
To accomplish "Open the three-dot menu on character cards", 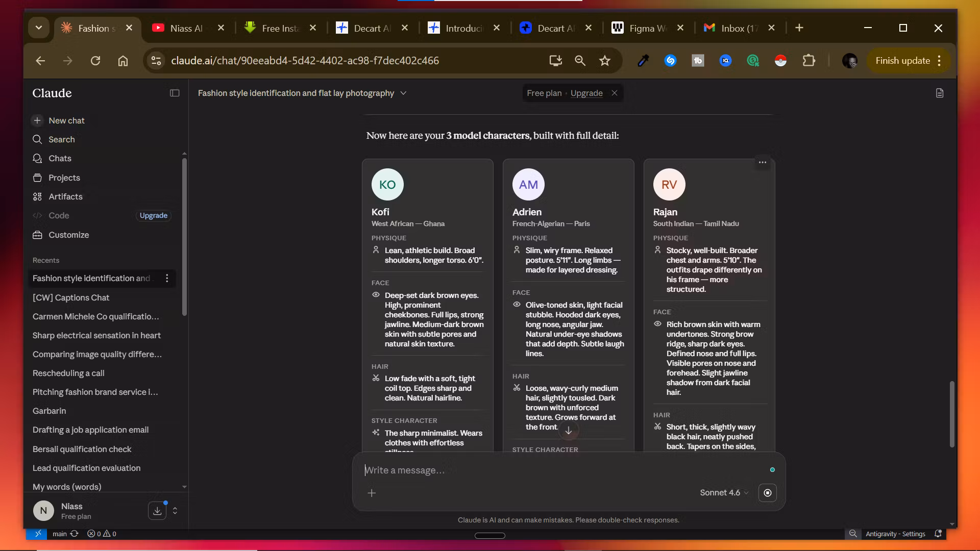I will 763,162.
